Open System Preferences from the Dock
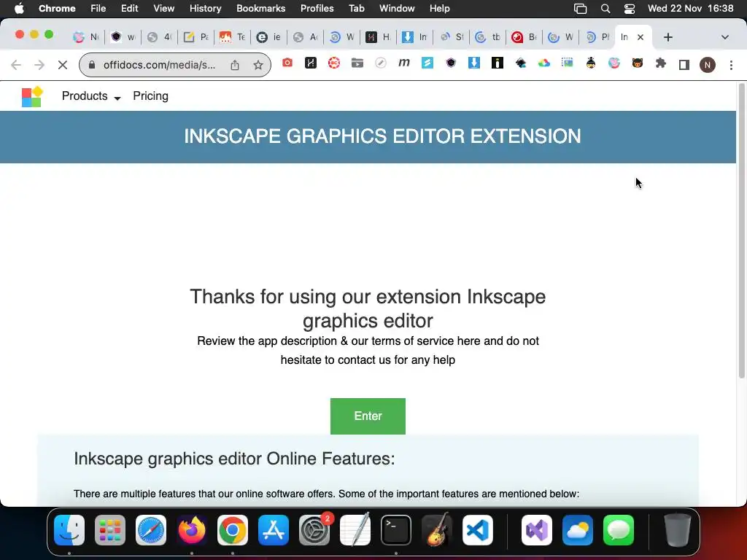Screen dimensions: 747x560 click(314, 530)
